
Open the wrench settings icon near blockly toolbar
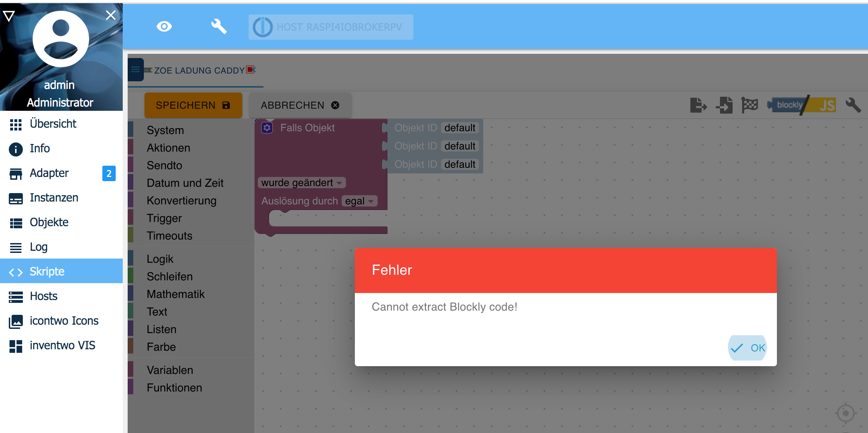coord(855,104)
